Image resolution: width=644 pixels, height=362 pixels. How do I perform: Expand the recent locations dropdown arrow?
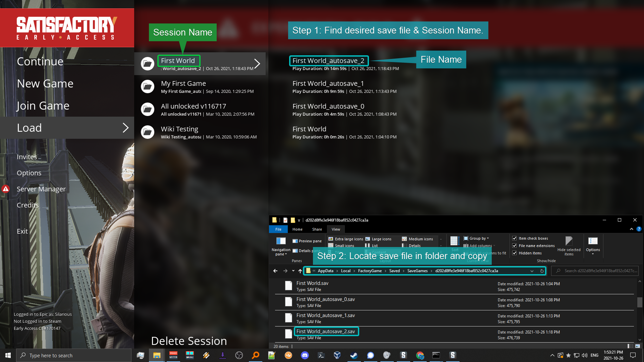click(x=293, y=271)
